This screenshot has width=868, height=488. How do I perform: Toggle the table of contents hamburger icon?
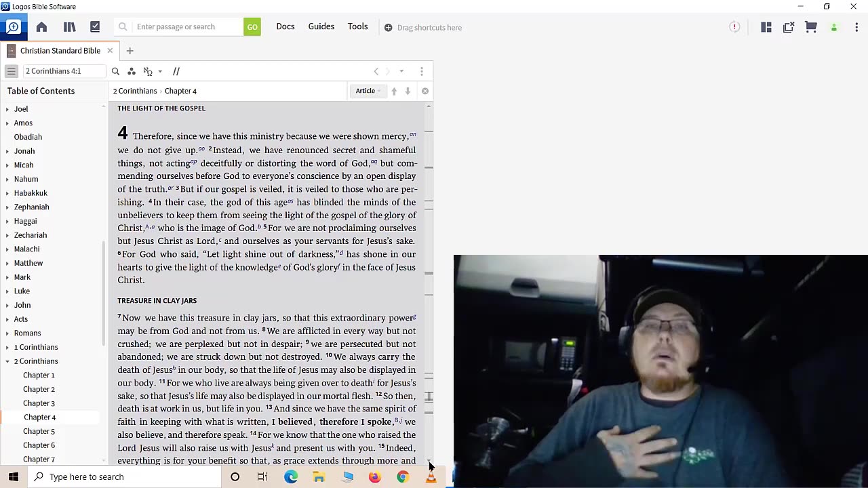pyautogui.click(x=12, y=71)
